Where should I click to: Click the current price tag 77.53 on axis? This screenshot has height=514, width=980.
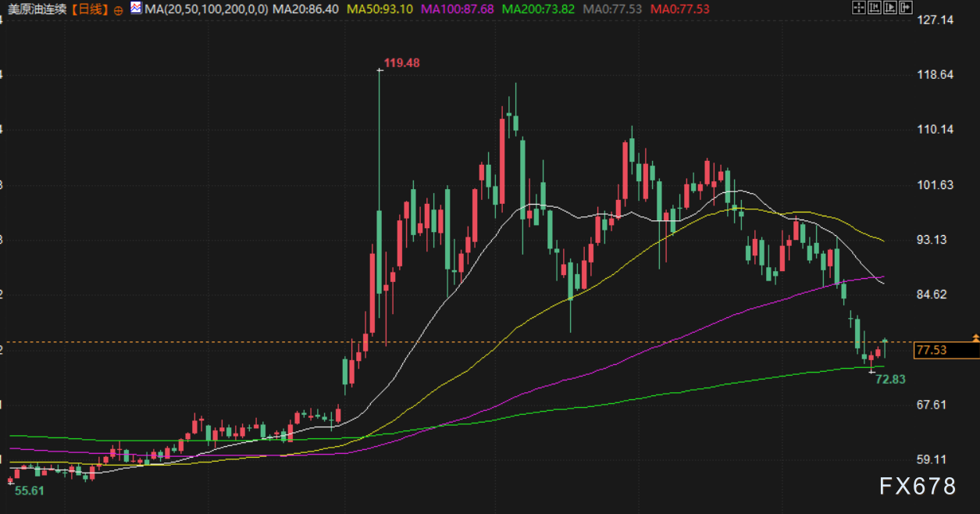pos(932,350)
